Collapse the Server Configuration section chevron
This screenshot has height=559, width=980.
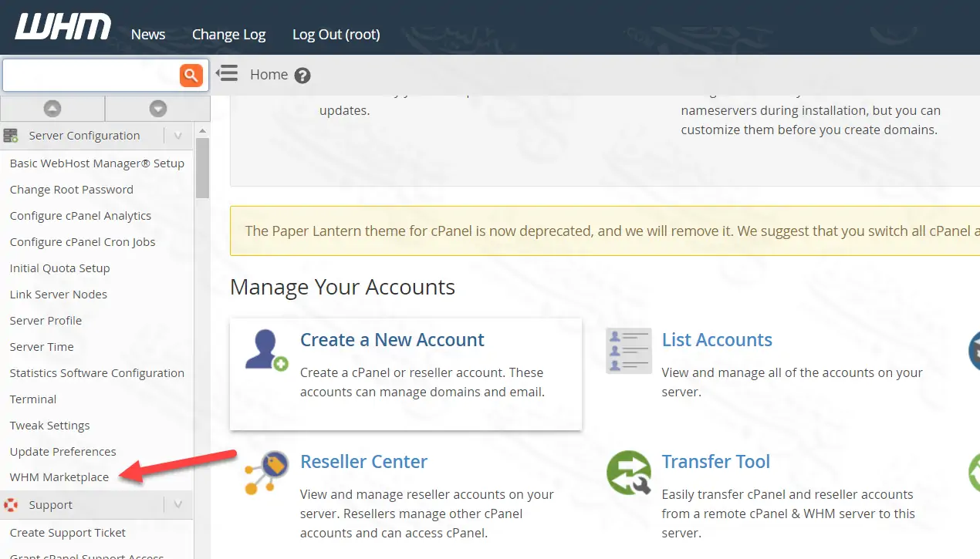pyautogui.click(x=178, y=136)
